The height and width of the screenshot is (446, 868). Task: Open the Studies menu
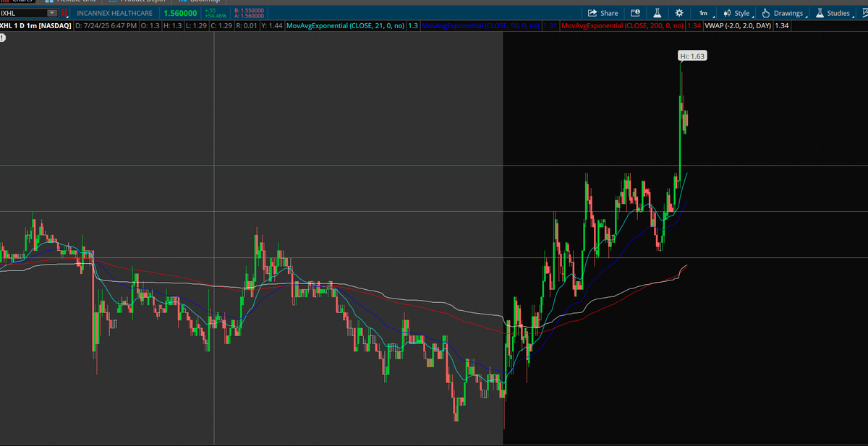click(x=834, y=13)
